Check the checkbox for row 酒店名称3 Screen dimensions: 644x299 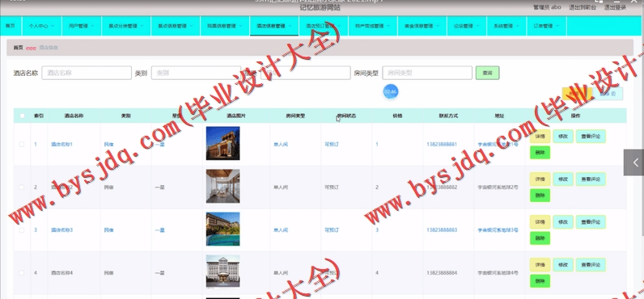click(x=22, y=230)
